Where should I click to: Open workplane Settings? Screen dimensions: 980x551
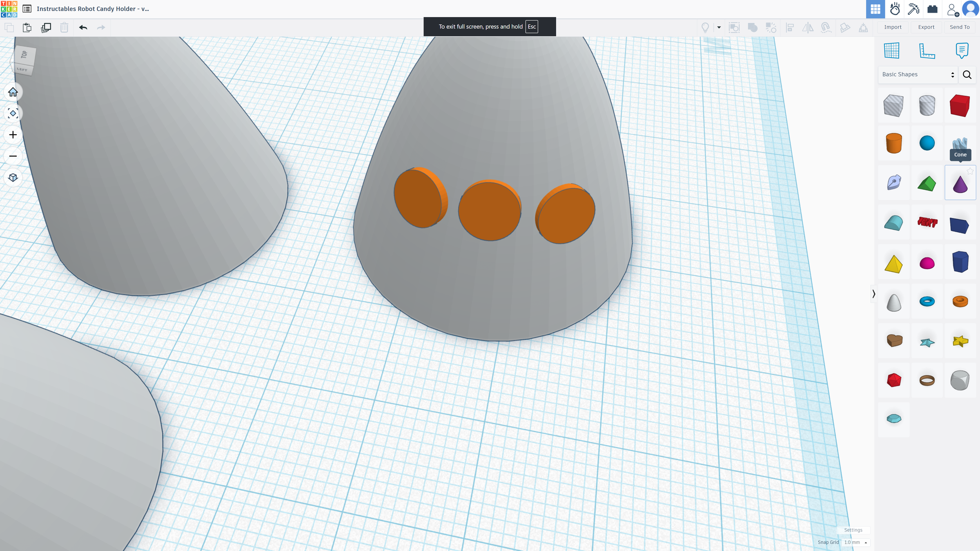coord(853,530)
